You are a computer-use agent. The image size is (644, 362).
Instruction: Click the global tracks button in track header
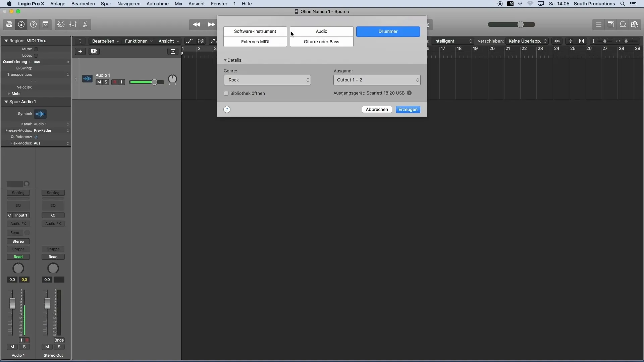click(173, 51)
